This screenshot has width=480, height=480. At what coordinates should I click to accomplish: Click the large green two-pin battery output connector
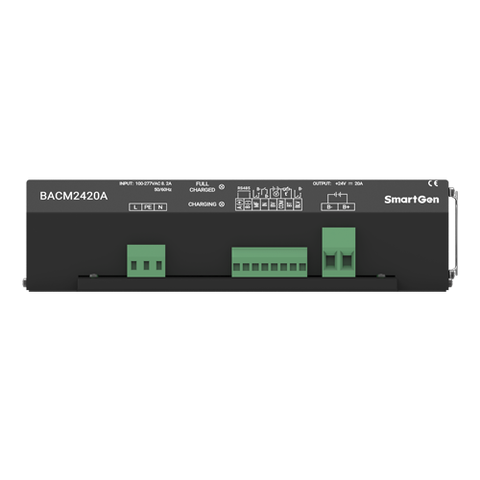[x=339, y=252]
